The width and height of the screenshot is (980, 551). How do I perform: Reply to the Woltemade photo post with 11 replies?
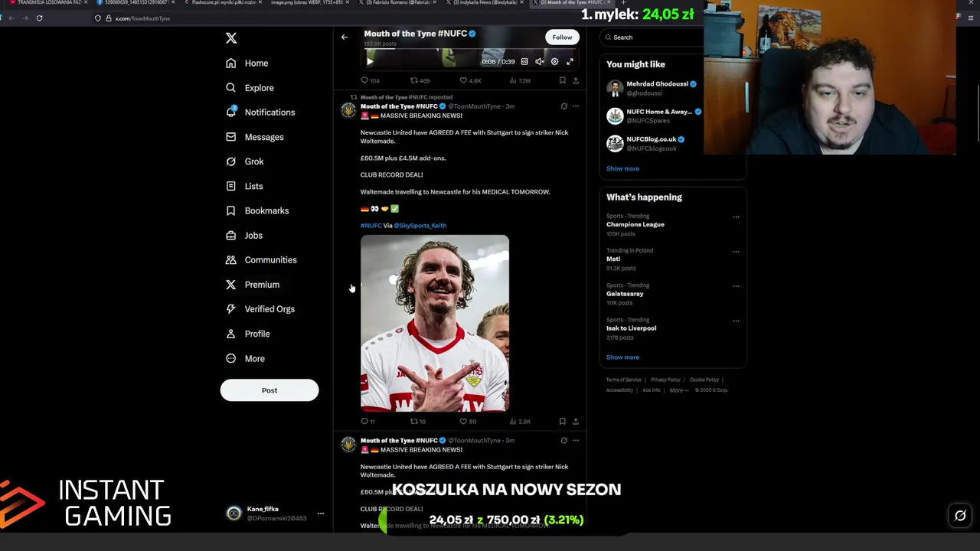[367, 422]
